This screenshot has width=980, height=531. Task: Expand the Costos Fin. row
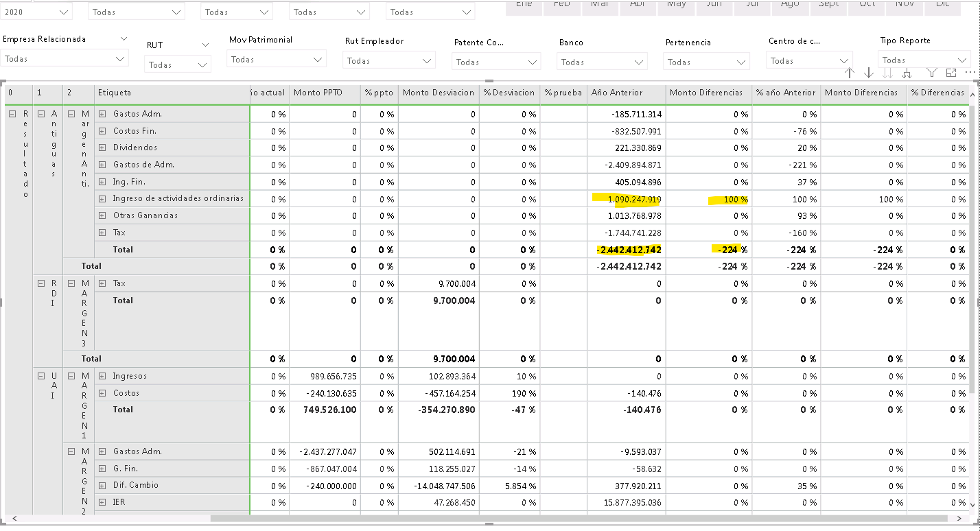[102, 131]
